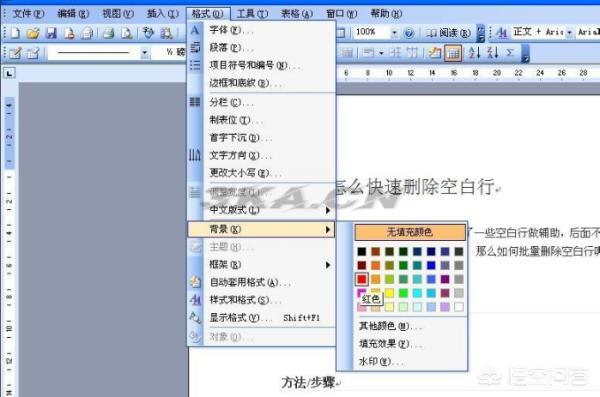Image resolution: width=600 pixels, height=397 pixels.
Task: Click the New blank document icon
Action: 15,33
